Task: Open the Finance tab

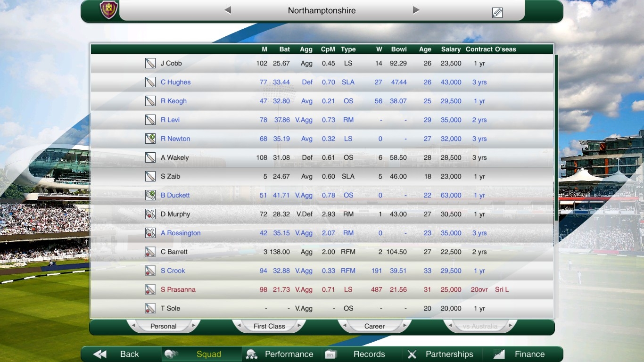Action: click(x=522, y=354)
